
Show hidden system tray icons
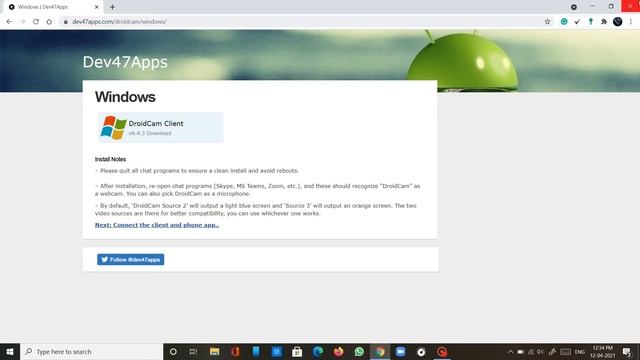pos(510,351)
